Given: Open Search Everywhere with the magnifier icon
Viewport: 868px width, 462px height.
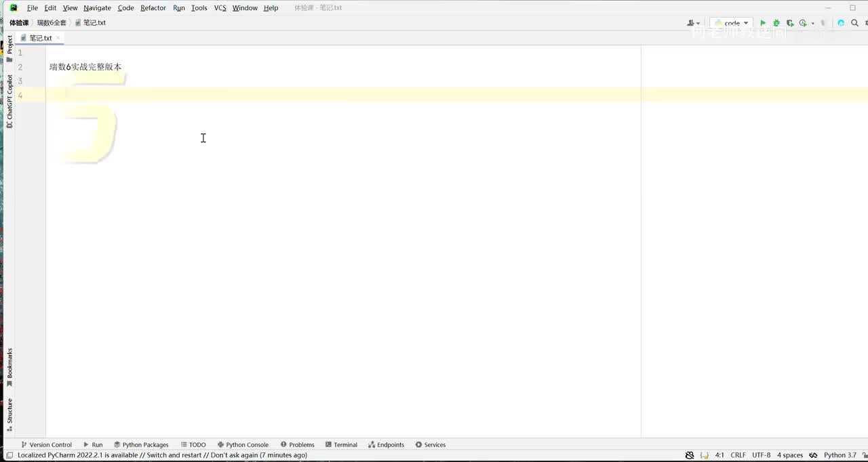Looking at the screenshot, I should 855,23.
